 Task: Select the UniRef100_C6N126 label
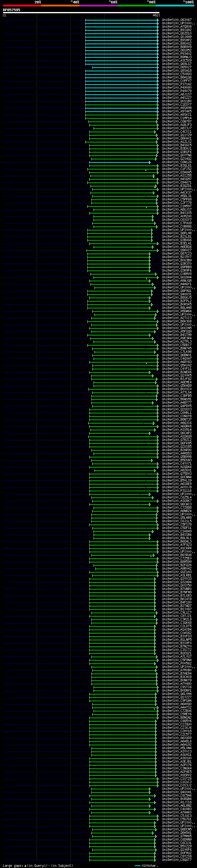pyautogui.click(x=176, y=162)
